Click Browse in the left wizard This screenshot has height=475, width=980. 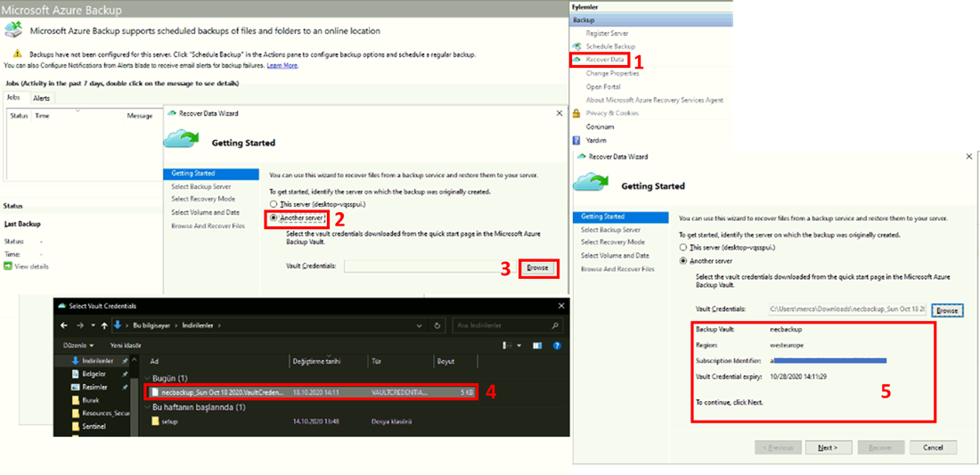pos(537,267)
